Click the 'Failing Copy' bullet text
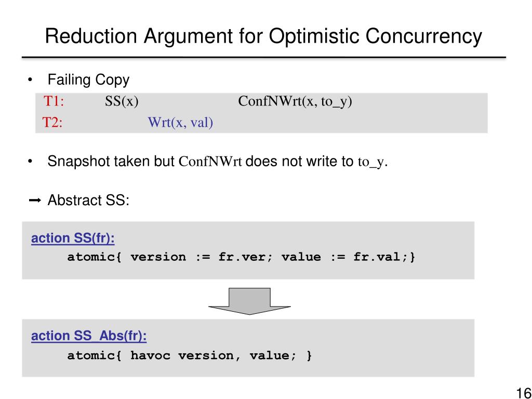 (x=88, y=80)
